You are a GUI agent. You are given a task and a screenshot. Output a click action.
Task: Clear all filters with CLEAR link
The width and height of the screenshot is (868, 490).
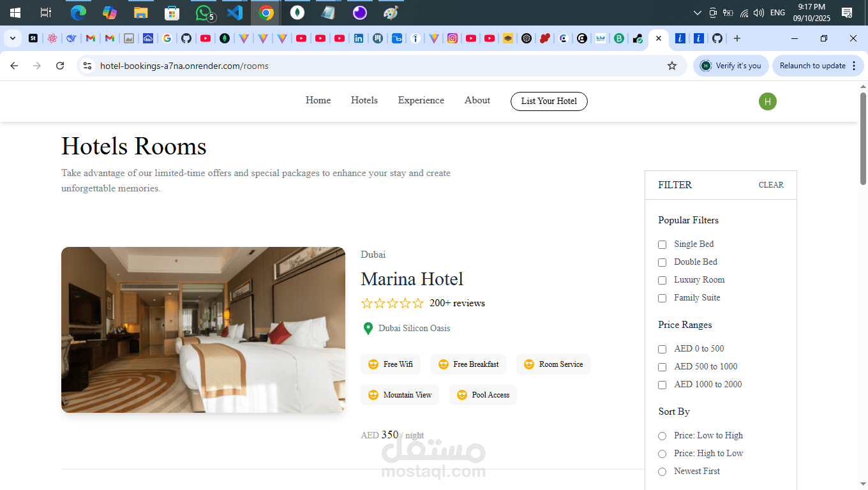[x=771, y=185]
